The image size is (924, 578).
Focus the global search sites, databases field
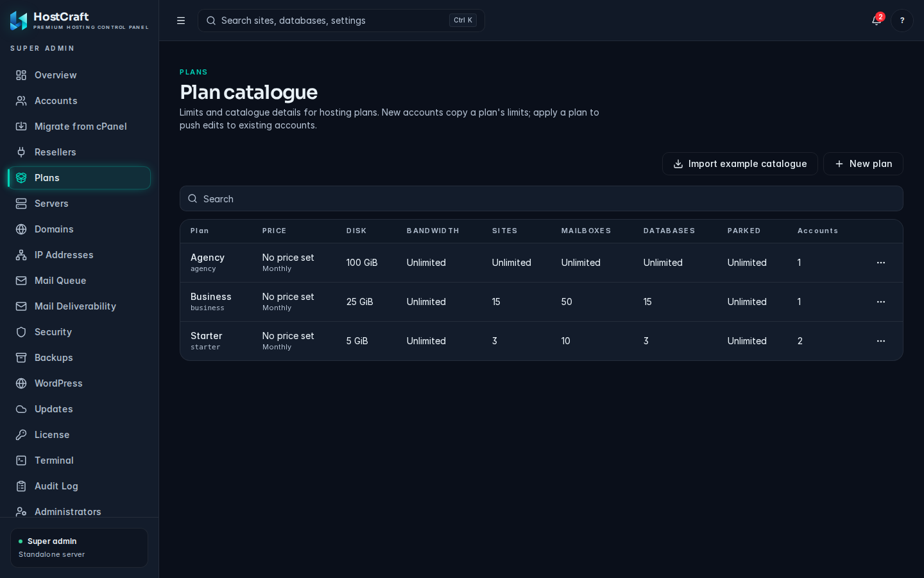click(x=341, y=21)
